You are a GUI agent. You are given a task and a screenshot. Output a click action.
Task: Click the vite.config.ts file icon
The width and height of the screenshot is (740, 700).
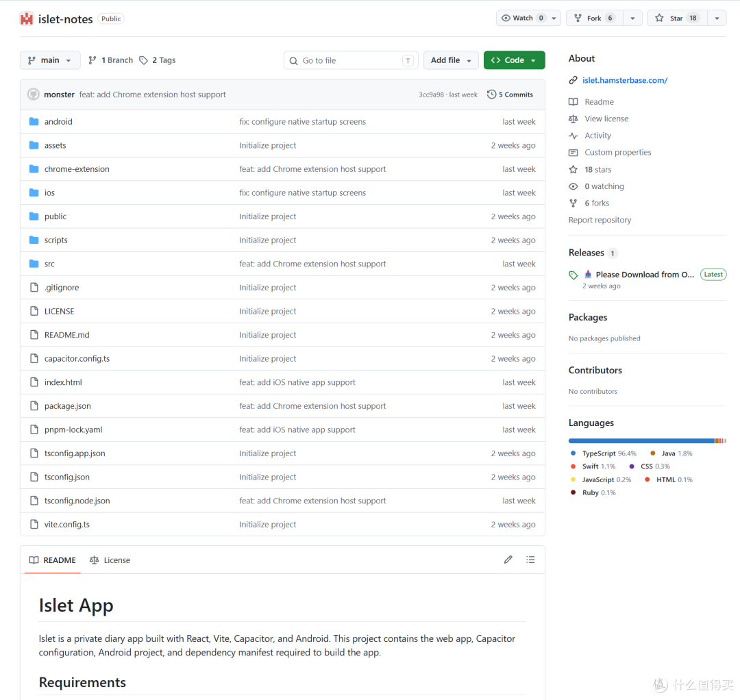(x=34, y=524)
